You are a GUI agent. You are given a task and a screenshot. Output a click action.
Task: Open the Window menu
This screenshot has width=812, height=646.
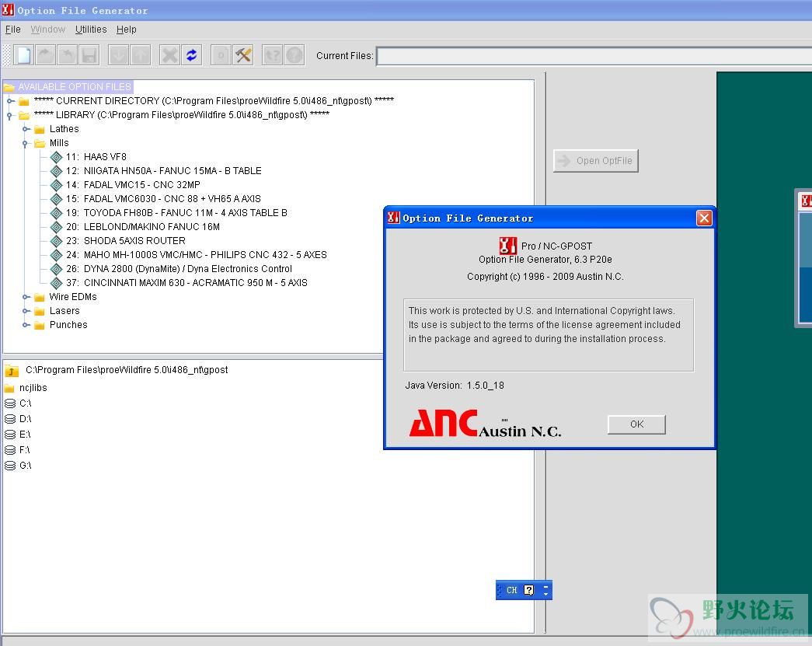[x=47, y=30]
